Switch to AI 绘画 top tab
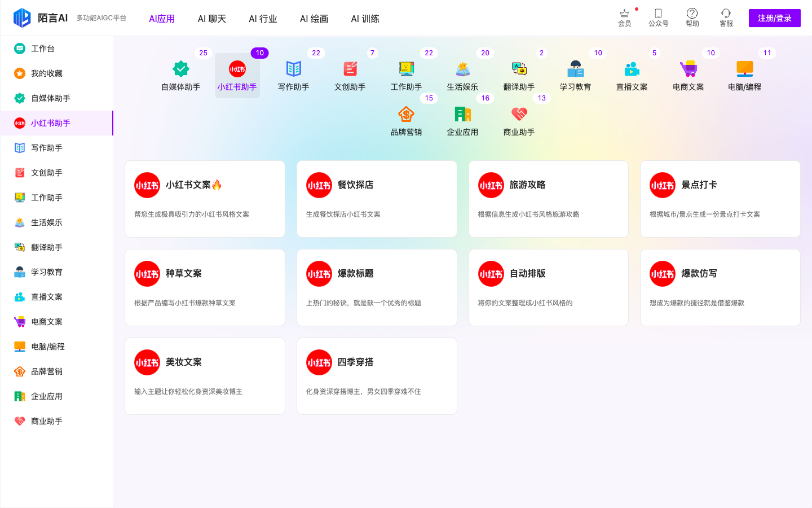The width and height of the screenshot is (812, 508). click(x=314, y=19)
